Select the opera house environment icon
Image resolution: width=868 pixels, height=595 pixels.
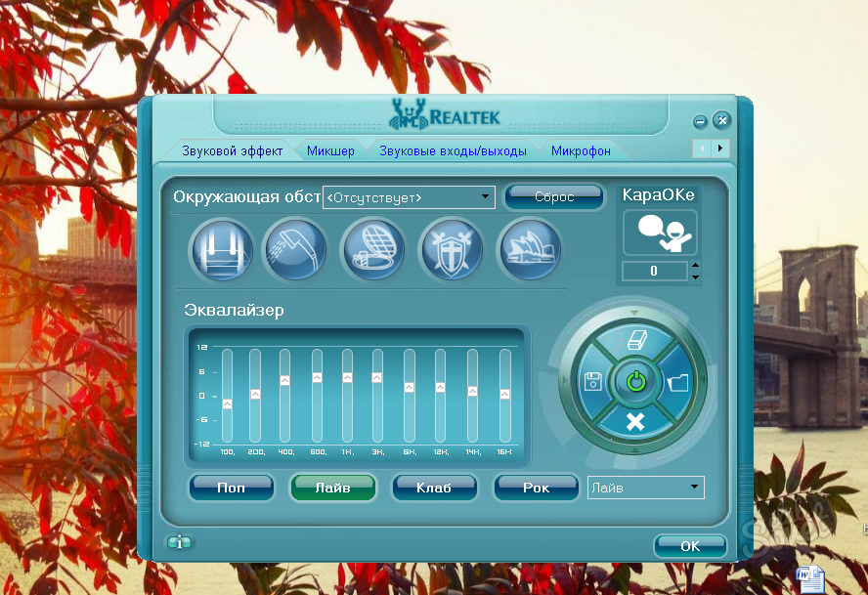(x=529, y=250)
